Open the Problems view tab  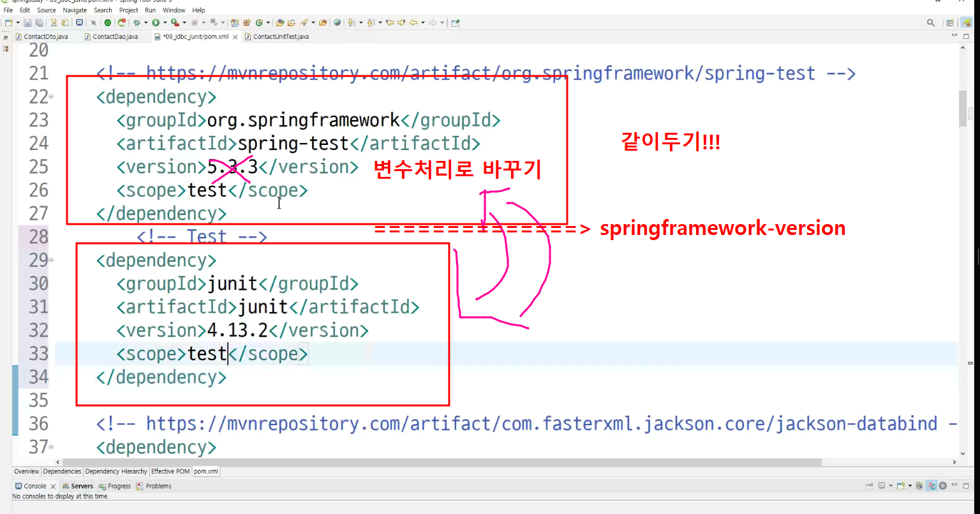pos(154,486)
